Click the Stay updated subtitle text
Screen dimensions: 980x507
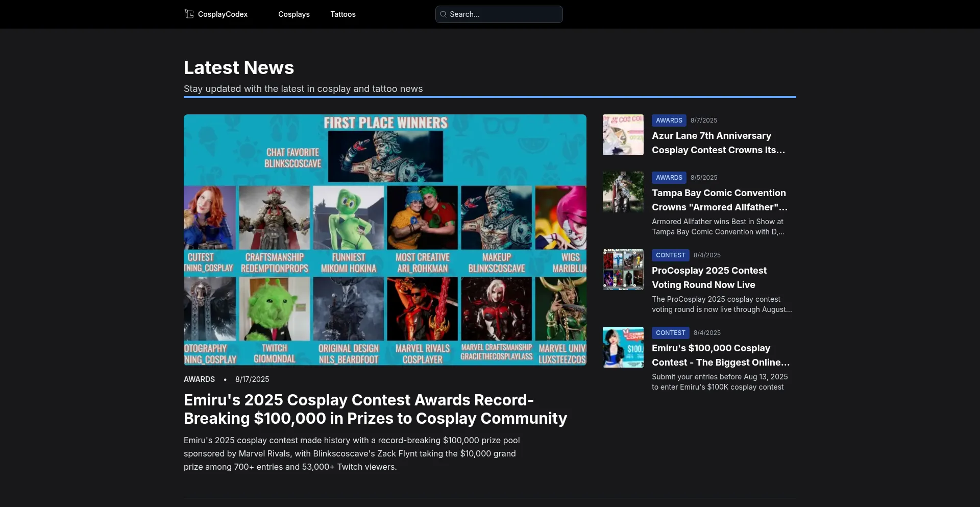point(303,89)
